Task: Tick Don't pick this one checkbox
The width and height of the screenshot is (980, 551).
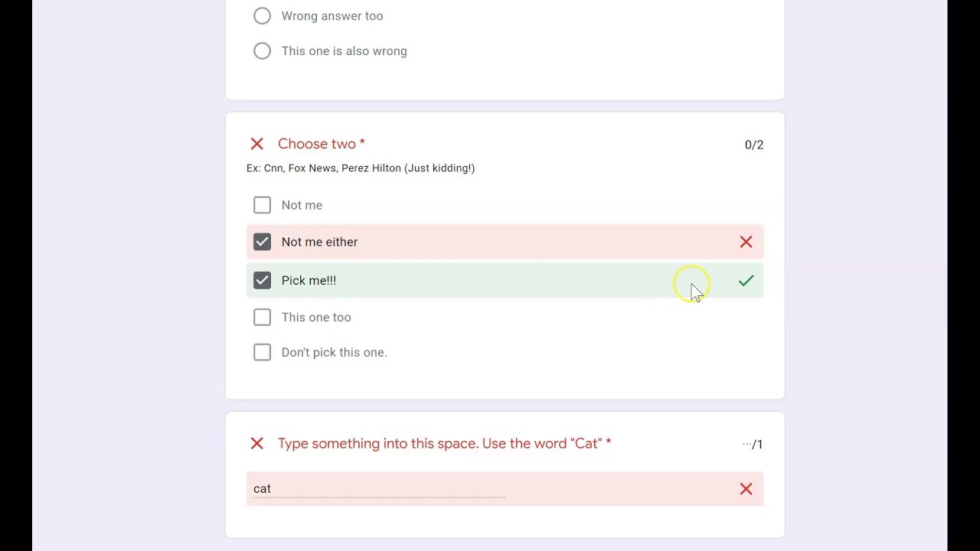Action: point(262,352)
